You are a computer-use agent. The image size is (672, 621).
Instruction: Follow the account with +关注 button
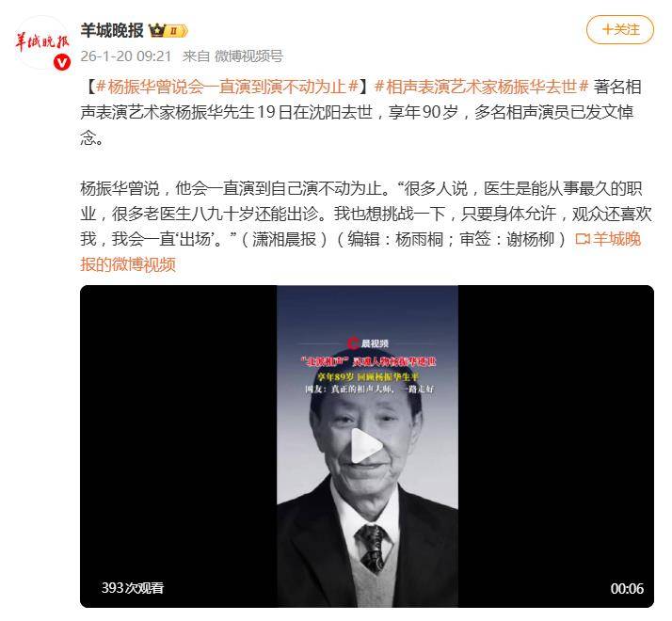(620, 29)
